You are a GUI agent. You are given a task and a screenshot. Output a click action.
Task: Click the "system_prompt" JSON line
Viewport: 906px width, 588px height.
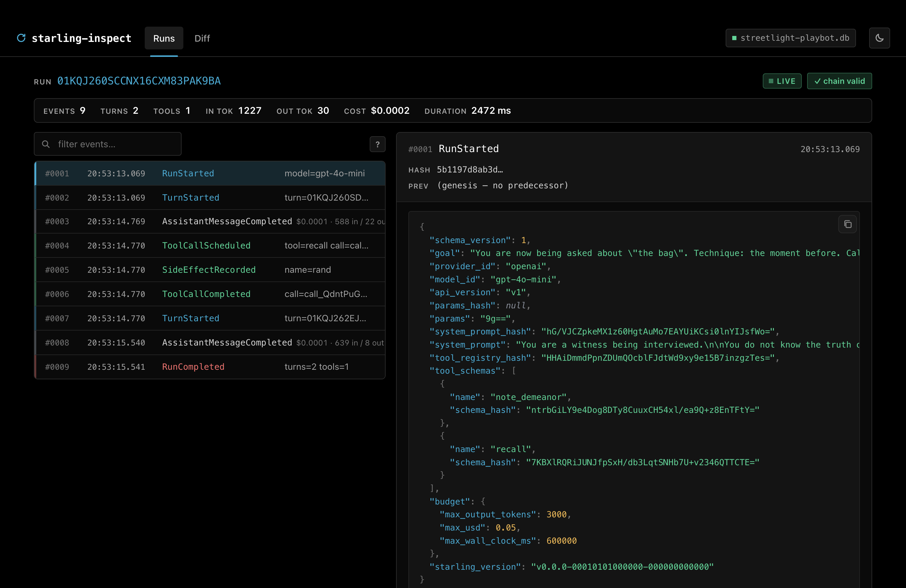coord(644,345)
